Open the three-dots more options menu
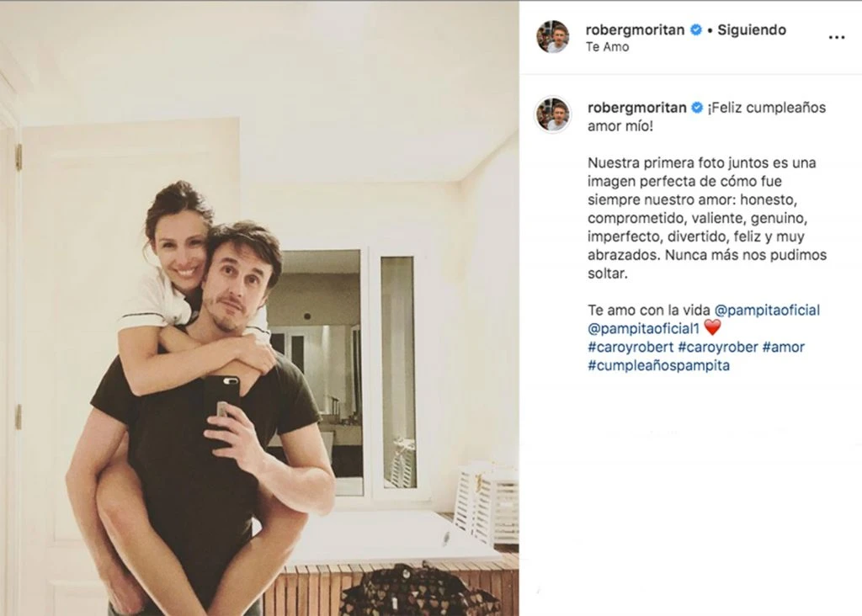Viewport: 862px width, 616px height. (836, 37)
